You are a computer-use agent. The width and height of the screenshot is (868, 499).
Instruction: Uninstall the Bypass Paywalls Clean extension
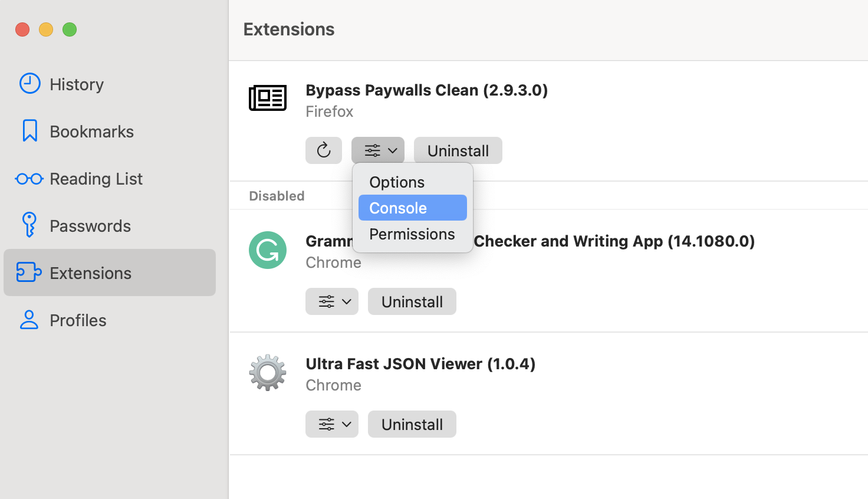458,150
